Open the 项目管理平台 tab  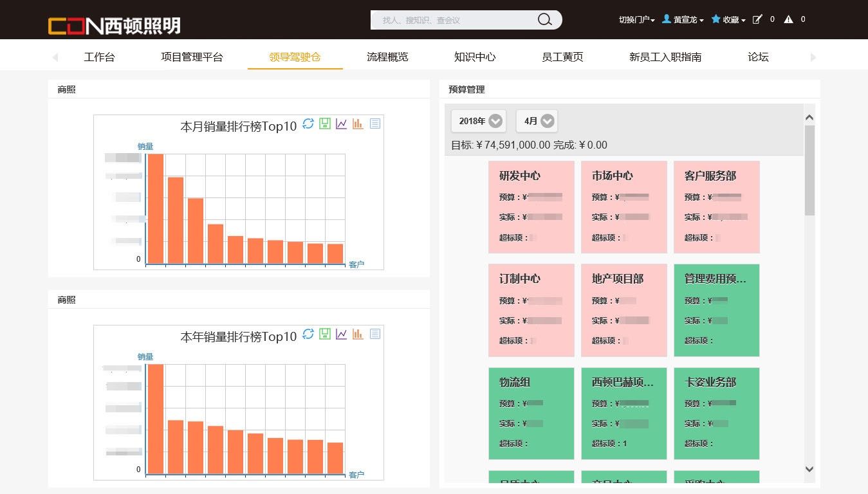[x=192, y=57]
